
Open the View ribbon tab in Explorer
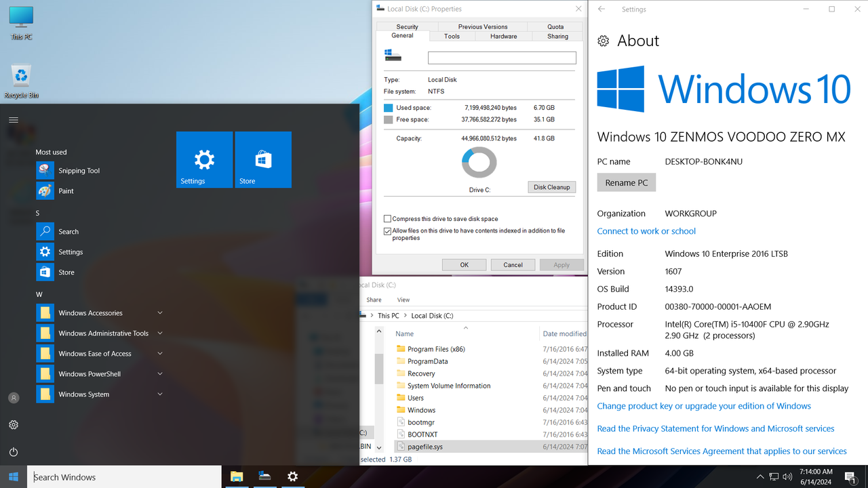coord(403,300)
